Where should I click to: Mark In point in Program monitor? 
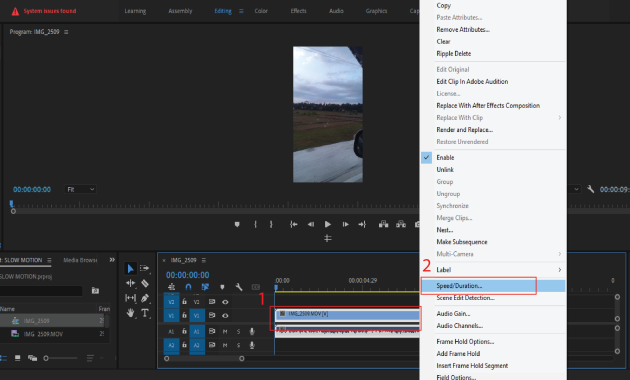click(255, 225)
